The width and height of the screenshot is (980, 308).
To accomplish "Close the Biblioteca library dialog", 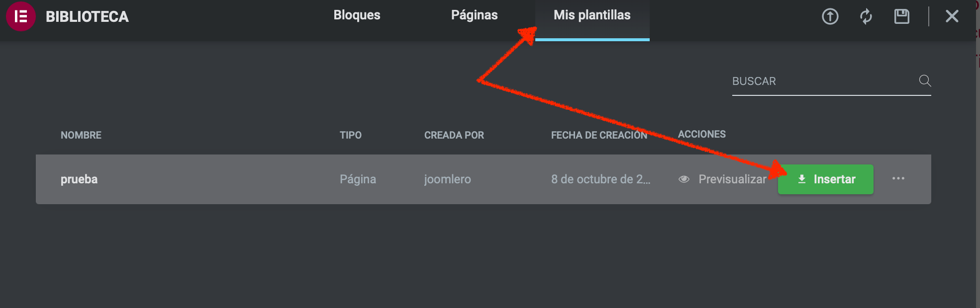I will (x=952, y=16).
